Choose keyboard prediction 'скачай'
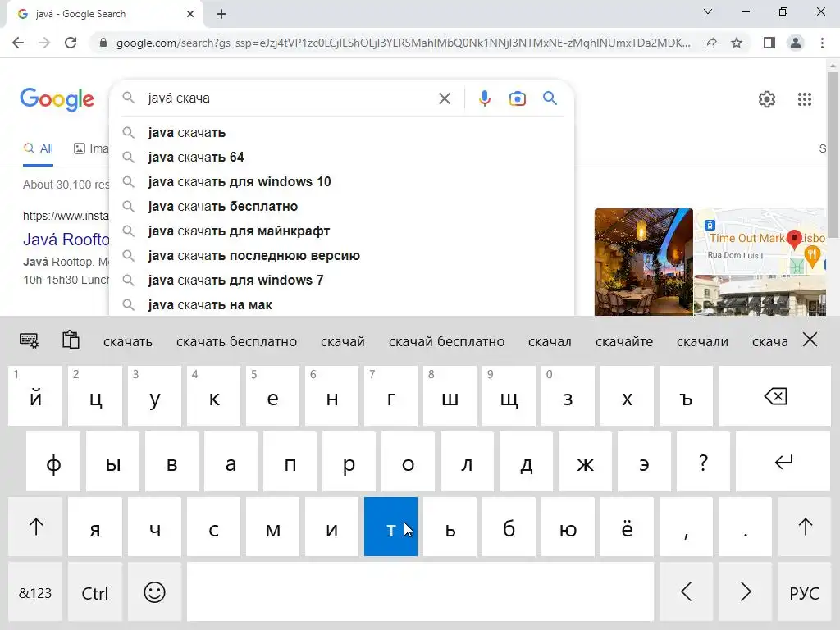Image resolution: width=840 pixels, height=630 pixels. pyautogui.click(x=342, y=341)
